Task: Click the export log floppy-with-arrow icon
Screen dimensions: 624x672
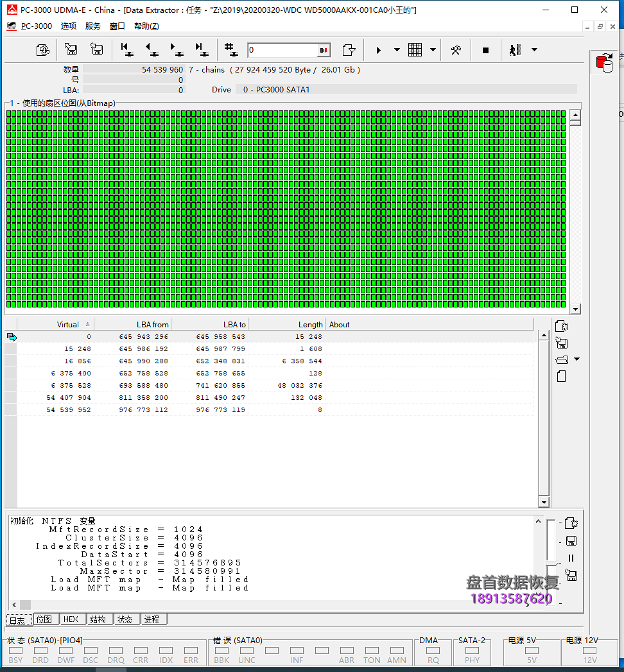Action: [x=571, y=576]
